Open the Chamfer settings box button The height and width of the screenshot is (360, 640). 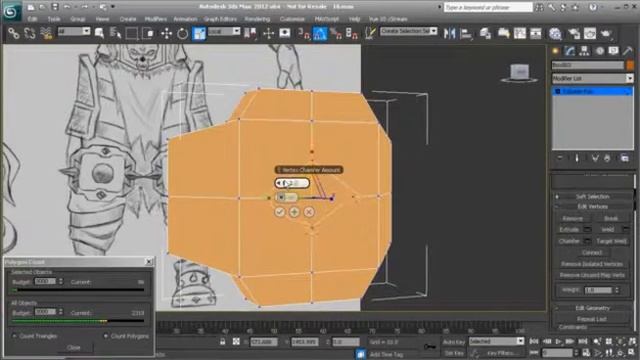point(587,241)
